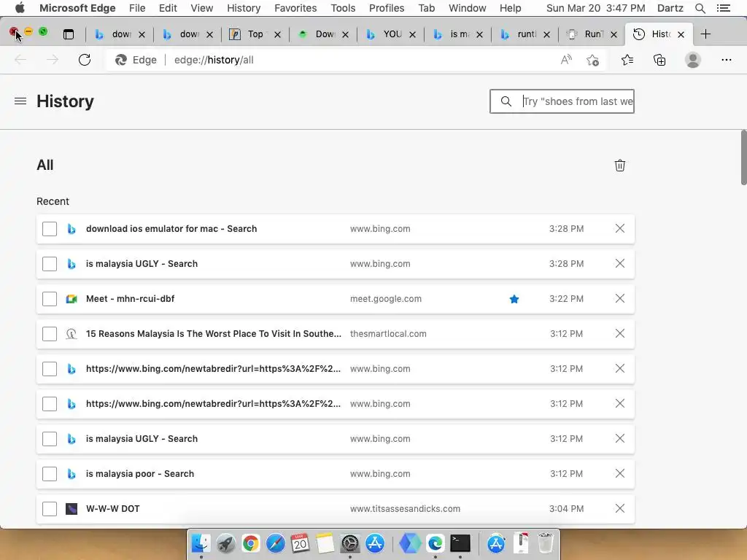Open Meet - mhn-rcui-dbf history link
The height and width of the screenshot is (560, 747).
pyautogui.click(x=130, y=298)
